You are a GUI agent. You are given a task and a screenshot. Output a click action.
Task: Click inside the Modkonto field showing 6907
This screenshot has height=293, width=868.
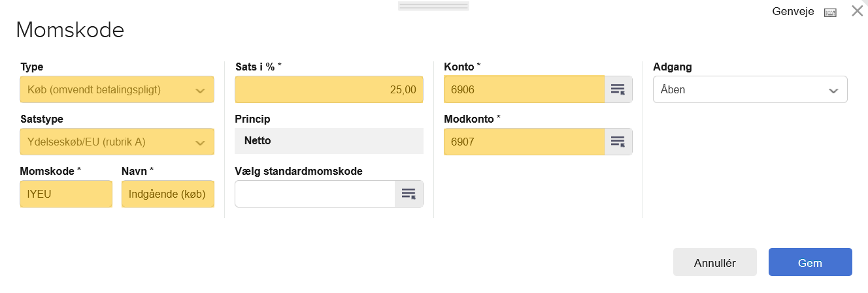point(524,142)
